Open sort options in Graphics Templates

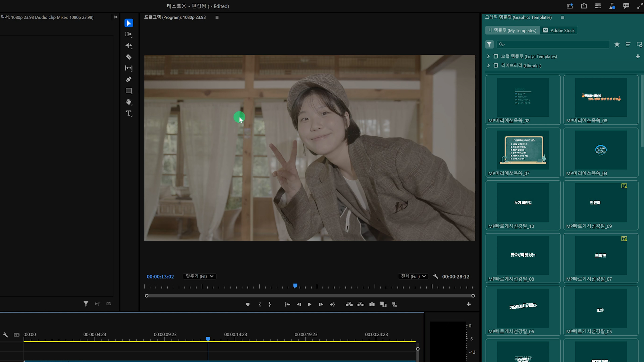628,44
